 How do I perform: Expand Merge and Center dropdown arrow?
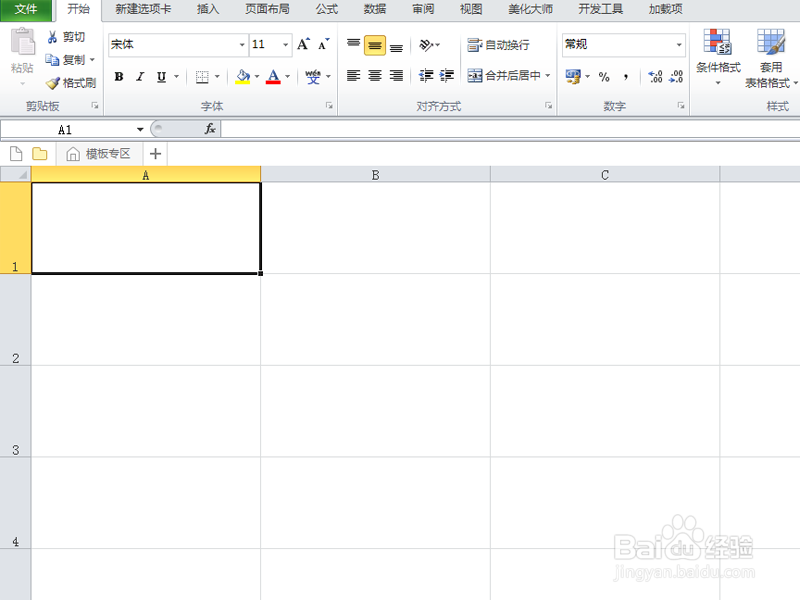[x=547, y=76]
